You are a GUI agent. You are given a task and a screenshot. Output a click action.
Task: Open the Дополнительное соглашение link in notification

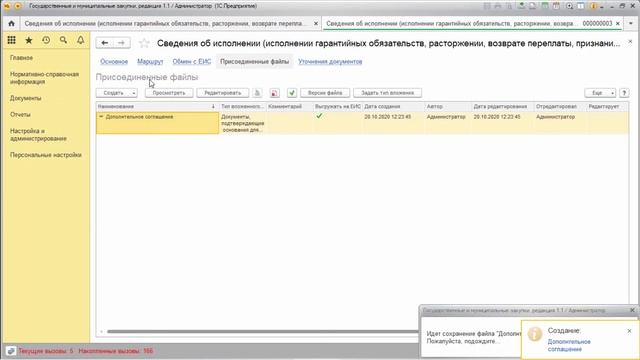pos(569,345)
